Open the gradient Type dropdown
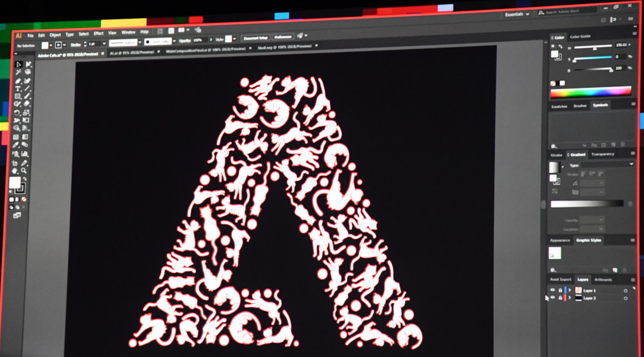The width and height of the screenshot is (644, 357). point(607,164)
